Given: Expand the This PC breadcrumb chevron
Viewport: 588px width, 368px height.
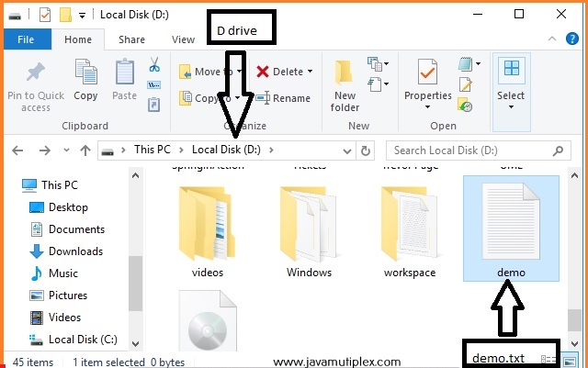Looking at the screenshot, I should [x=181, y=151].
